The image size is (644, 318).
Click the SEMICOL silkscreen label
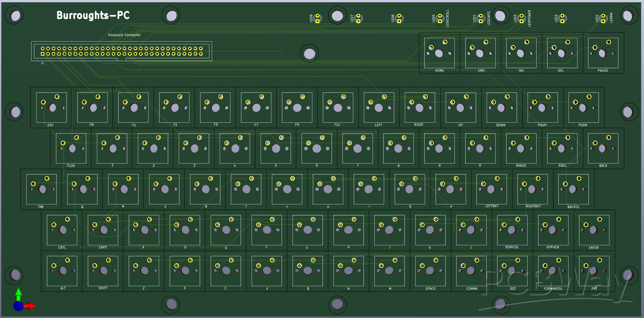coord(512,247)
